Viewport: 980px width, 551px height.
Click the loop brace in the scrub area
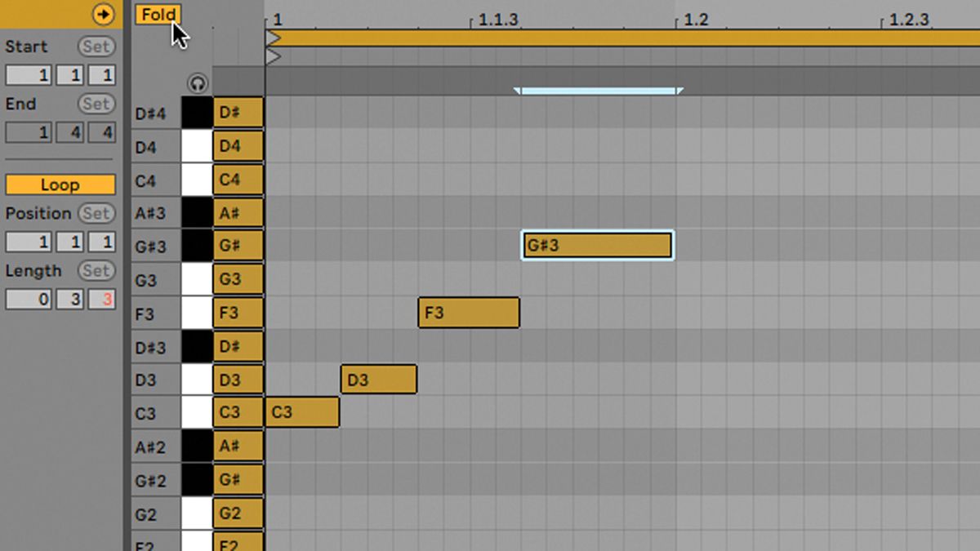(x=597, y=88)
